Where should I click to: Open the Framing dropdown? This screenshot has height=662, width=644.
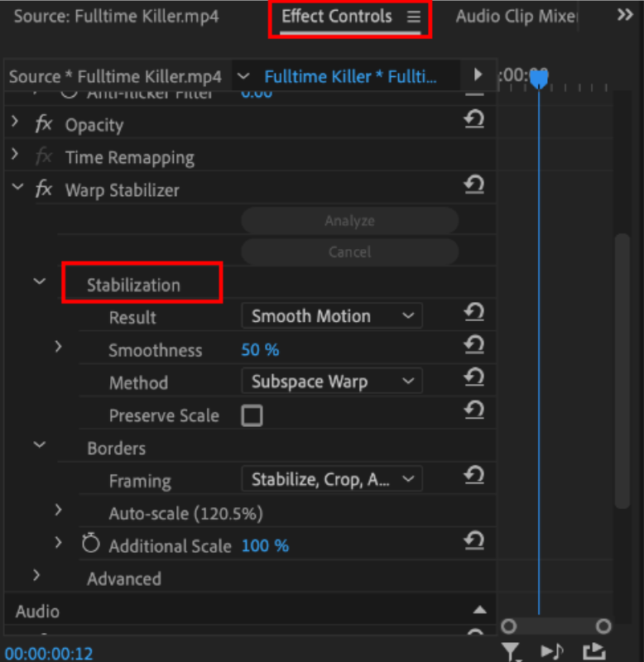(332, 479)
